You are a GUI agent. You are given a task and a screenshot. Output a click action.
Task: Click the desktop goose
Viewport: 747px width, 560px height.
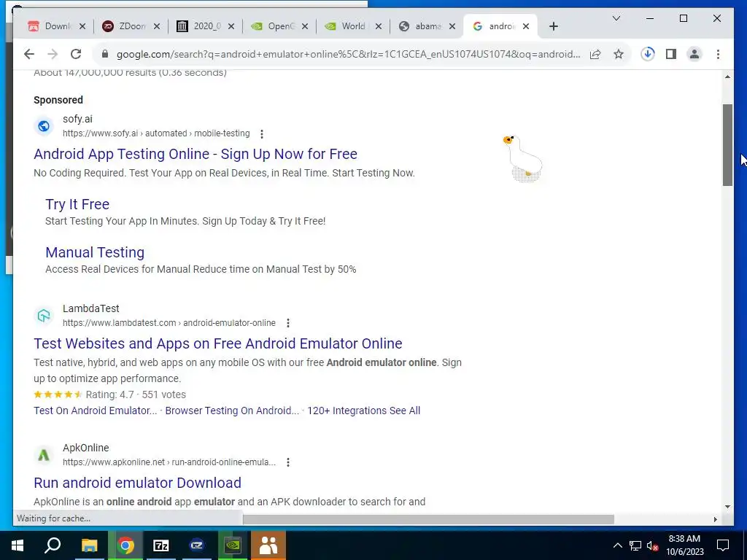coord(523,158)
